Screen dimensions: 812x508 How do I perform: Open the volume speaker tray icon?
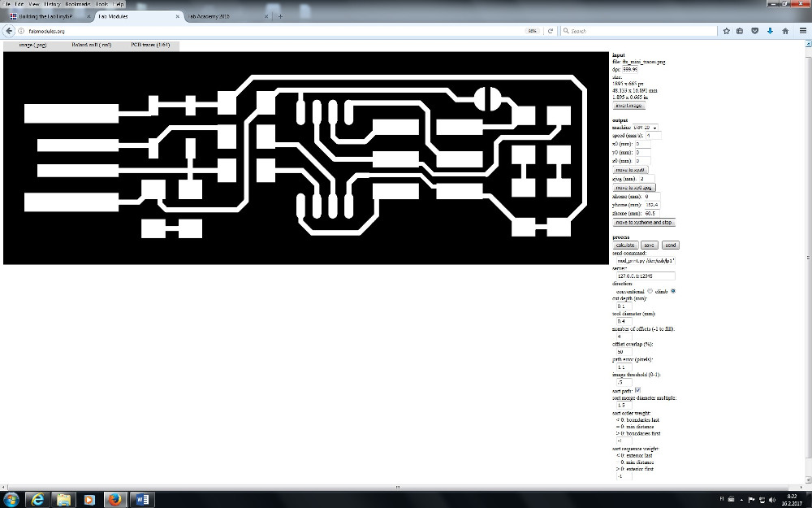[772, 500]
